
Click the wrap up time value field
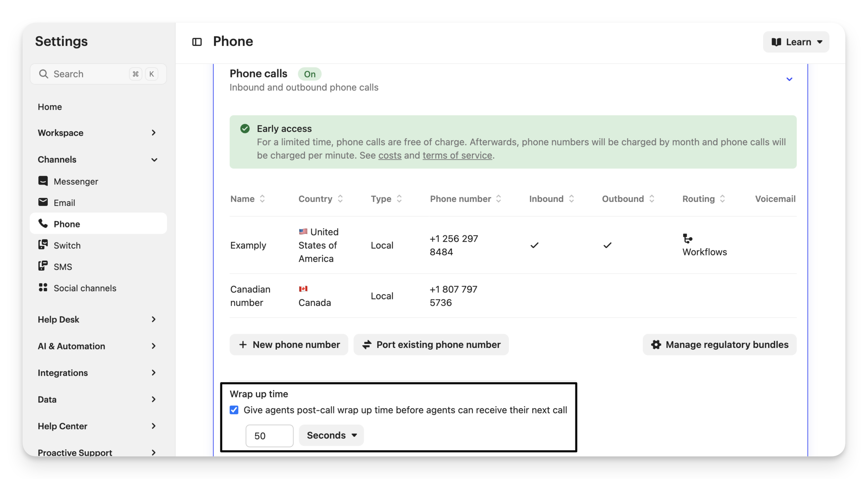(269, 436)
